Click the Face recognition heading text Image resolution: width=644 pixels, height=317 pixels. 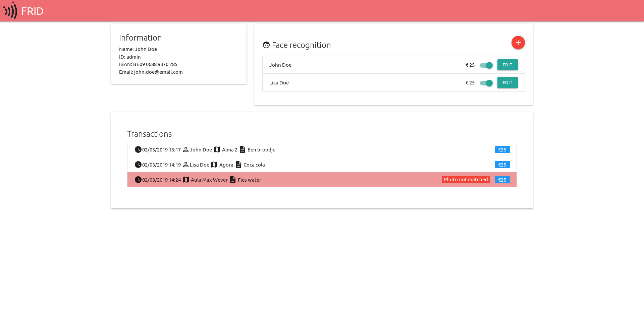click(x=301, y=45)
